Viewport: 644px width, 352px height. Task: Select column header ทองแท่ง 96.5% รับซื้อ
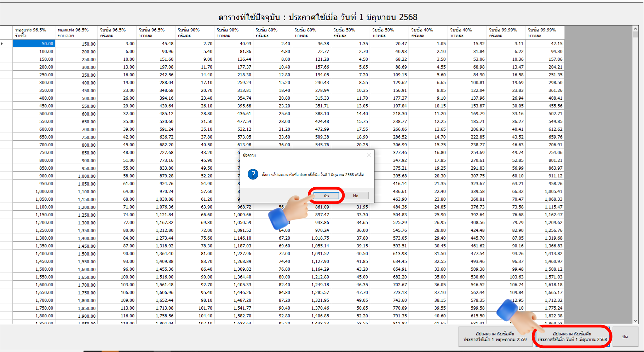tap(34, 33)
